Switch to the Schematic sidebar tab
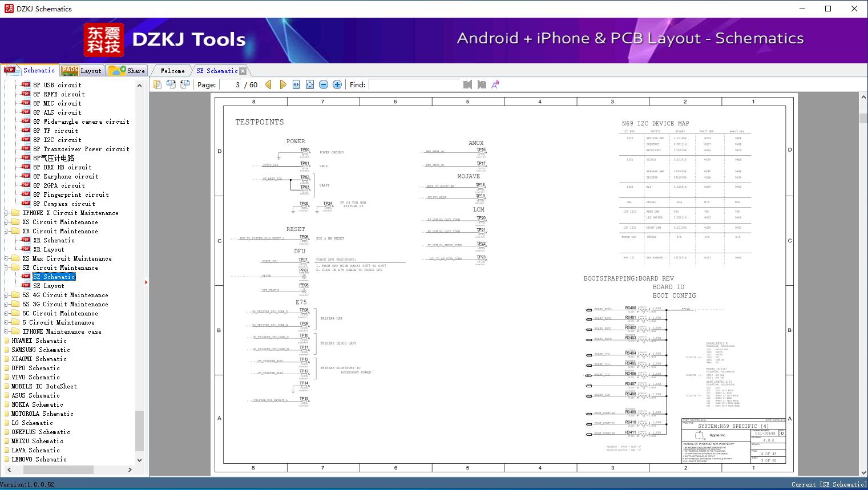868x490 pixels. coord(30,70)
